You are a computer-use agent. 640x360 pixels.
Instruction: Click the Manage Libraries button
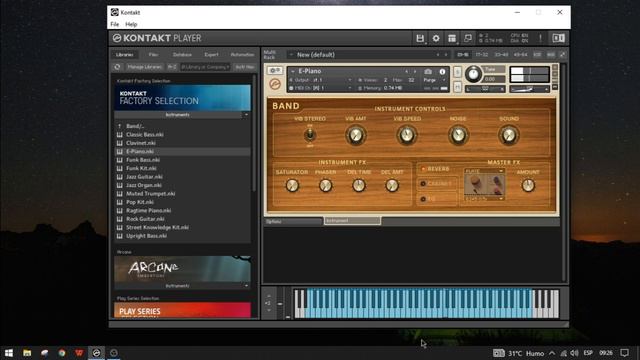144,67
